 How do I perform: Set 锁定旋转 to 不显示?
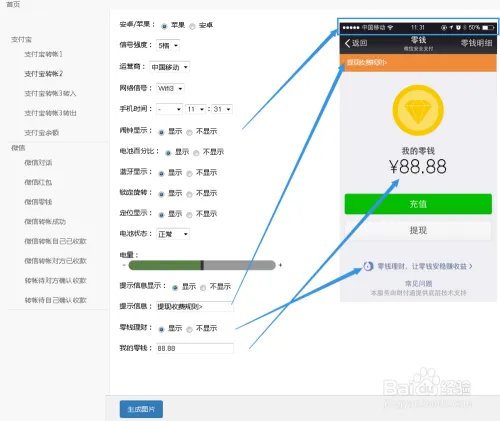point(189,194)
